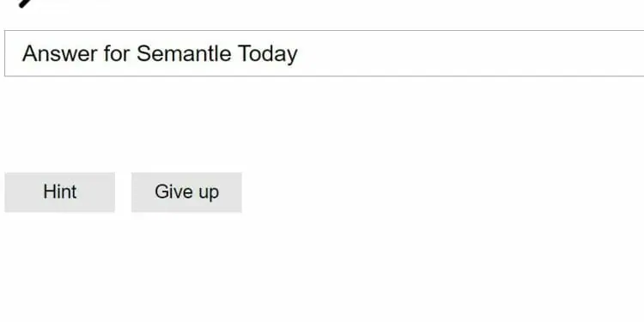The width and height of the screenshot is (644, 322).
Task: Request a hint for today's puzzle
Action: click(x=59, y=192)
